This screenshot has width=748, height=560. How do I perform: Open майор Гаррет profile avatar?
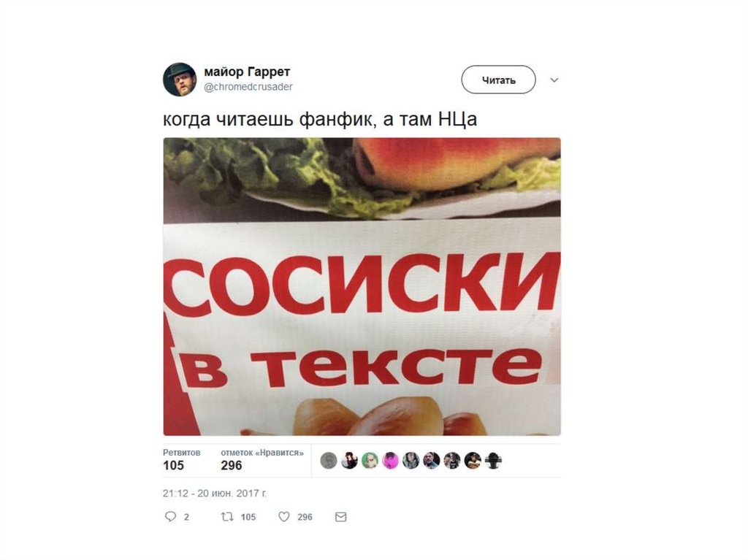(180, 79)
